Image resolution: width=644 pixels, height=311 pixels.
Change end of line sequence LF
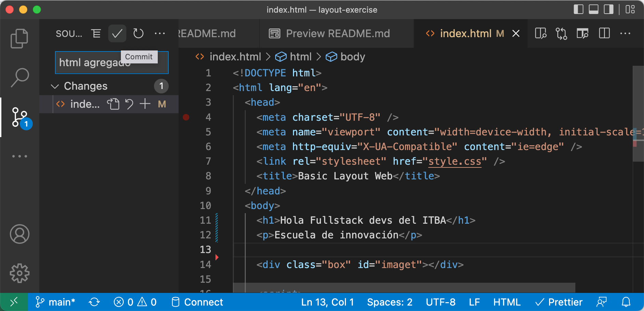[x=474, y=302]
